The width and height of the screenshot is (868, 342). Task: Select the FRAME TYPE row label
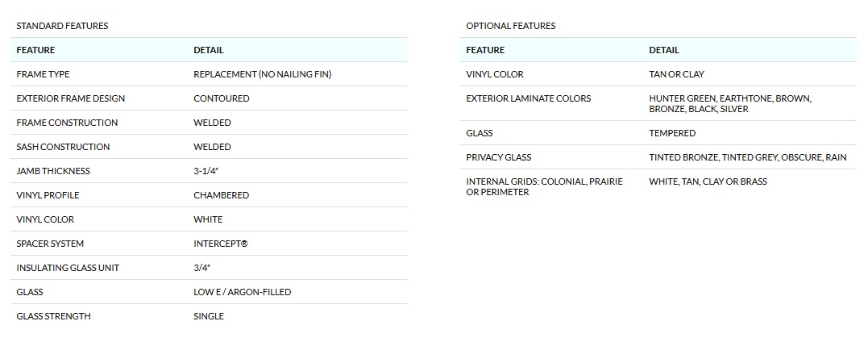click(x=43, y=74)
